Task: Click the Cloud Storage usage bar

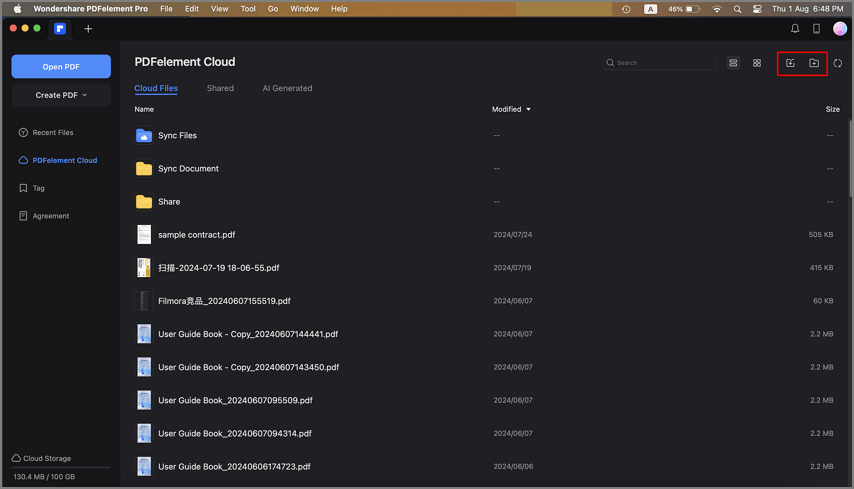Action: pyautogui.click(x=61, y=467)
